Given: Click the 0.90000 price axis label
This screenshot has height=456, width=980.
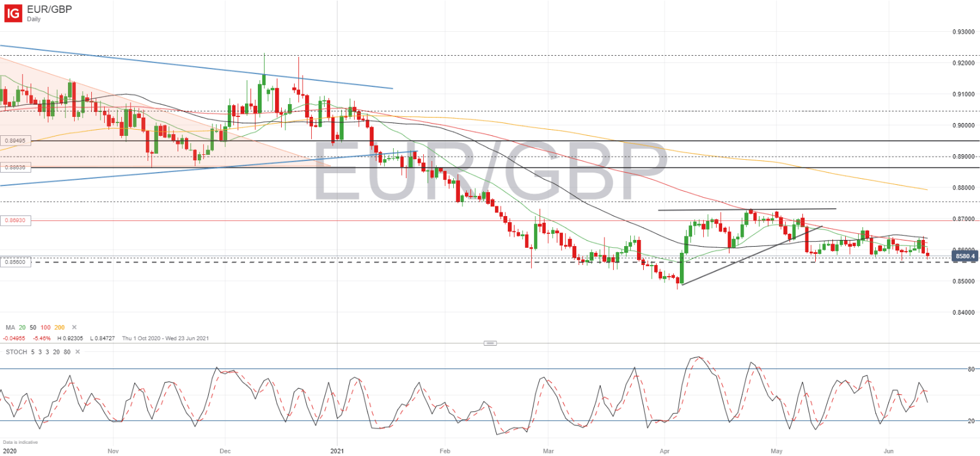Looking at the screenshot, I should coord(963,125).
